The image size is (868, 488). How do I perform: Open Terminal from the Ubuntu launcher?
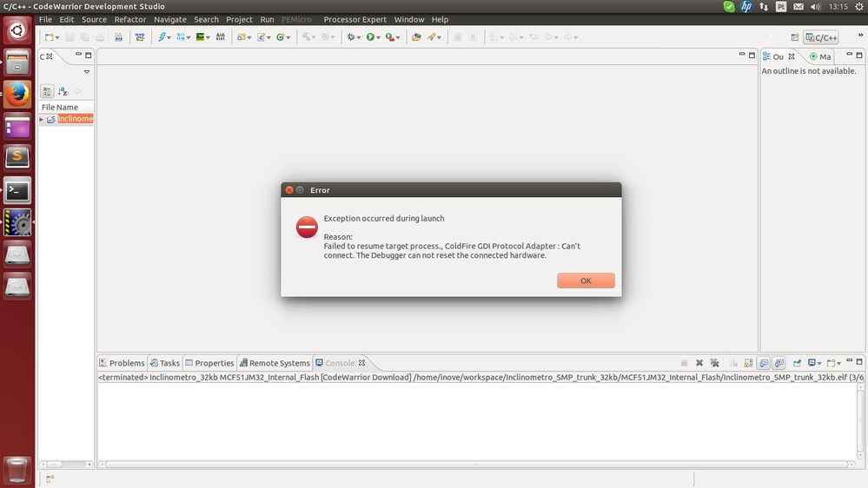[x=17, y=190]
